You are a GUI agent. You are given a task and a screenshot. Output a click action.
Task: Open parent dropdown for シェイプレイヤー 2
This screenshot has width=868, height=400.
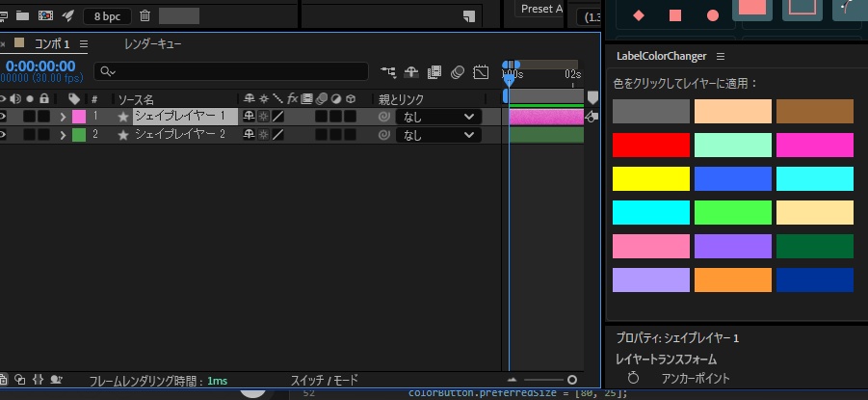[x=438, y=135]
